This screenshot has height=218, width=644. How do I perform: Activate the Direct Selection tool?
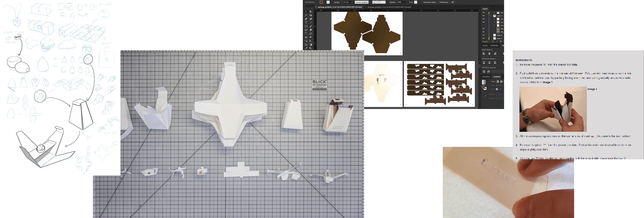pyautogui.click(x=311, y=11)
